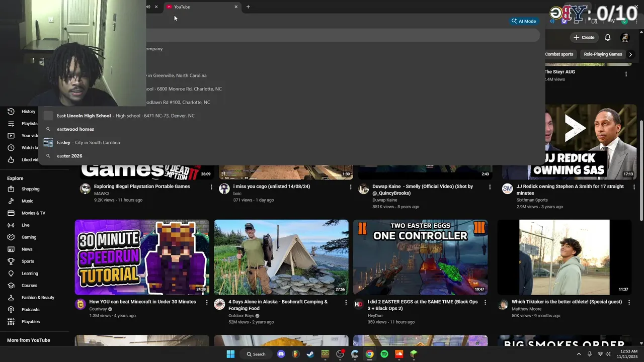Open options for Minecraft speedrun video

206,303
